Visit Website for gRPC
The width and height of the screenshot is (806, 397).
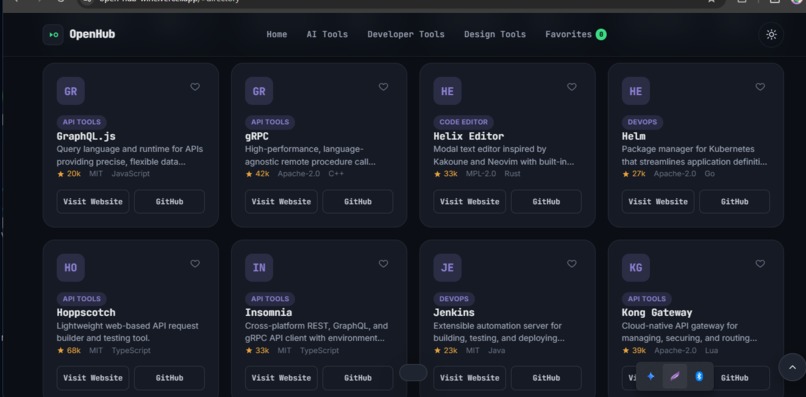point(281,202)
